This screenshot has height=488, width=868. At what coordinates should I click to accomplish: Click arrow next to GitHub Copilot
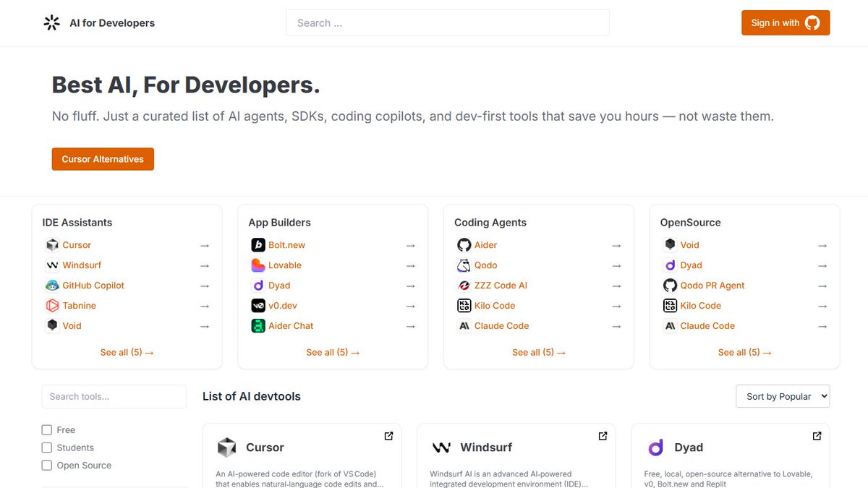tap(205, 286)
